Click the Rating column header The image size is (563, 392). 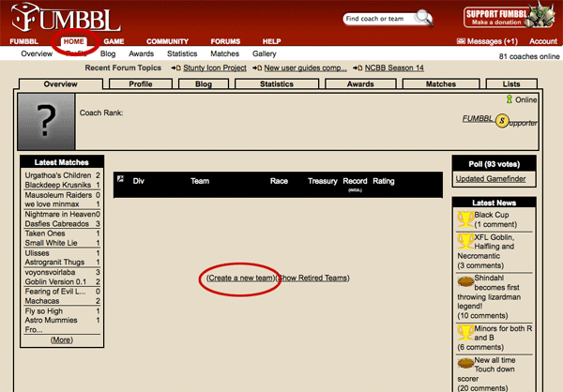point(384,181)
